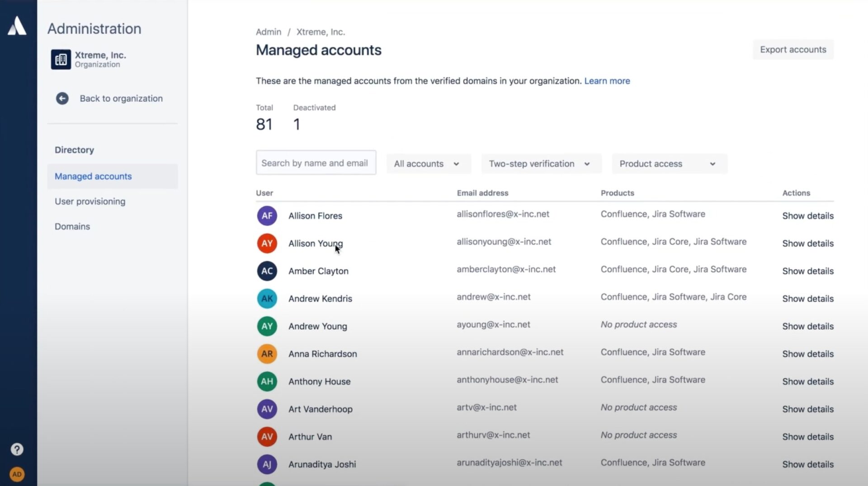Click Allison Flores AF avatar
868x486 pixels.
267,216
